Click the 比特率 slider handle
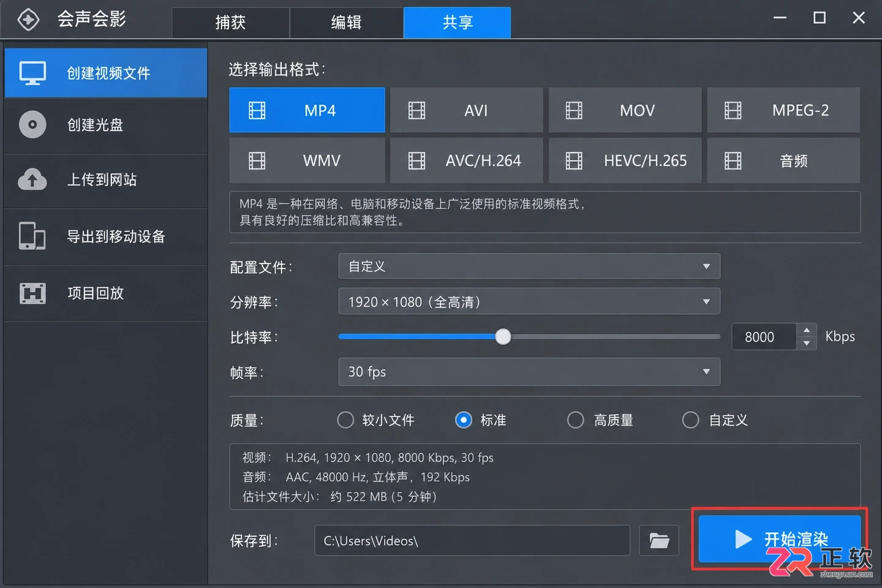 pos(503,337)
